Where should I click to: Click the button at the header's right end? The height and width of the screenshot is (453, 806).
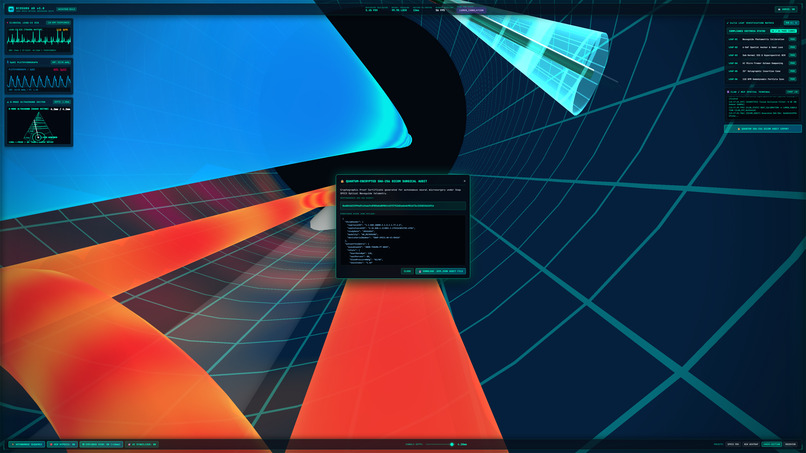tap(786, 9)
